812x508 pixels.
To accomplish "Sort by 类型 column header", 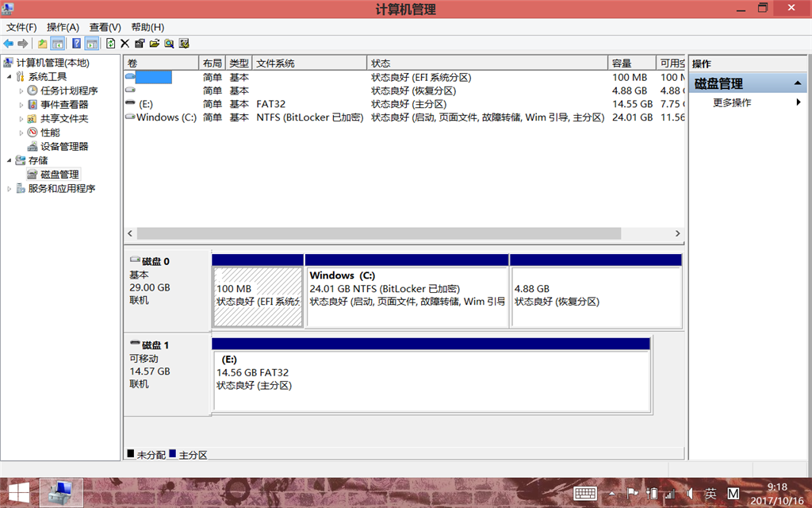I will click(239, 63).
